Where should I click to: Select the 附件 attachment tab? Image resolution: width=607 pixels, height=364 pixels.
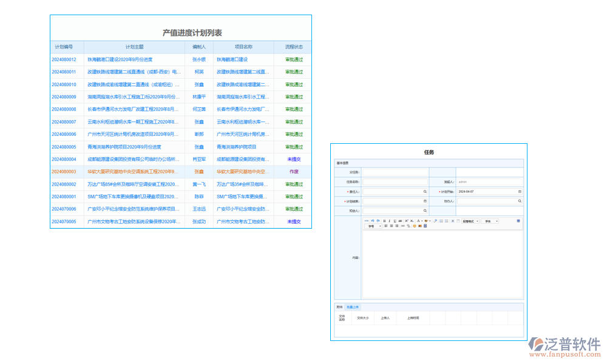pos(339,308)
